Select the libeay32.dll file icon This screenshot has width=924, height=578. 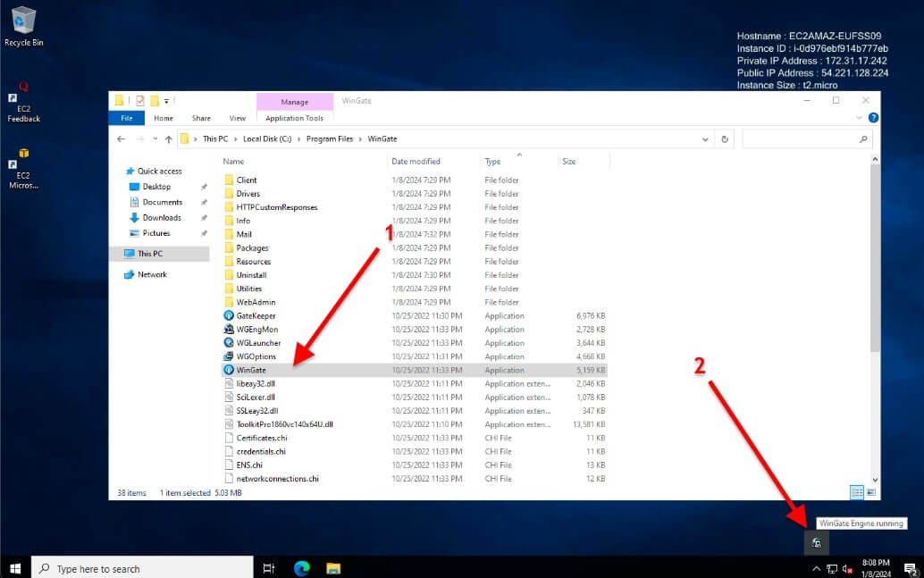tap(229, 383)
